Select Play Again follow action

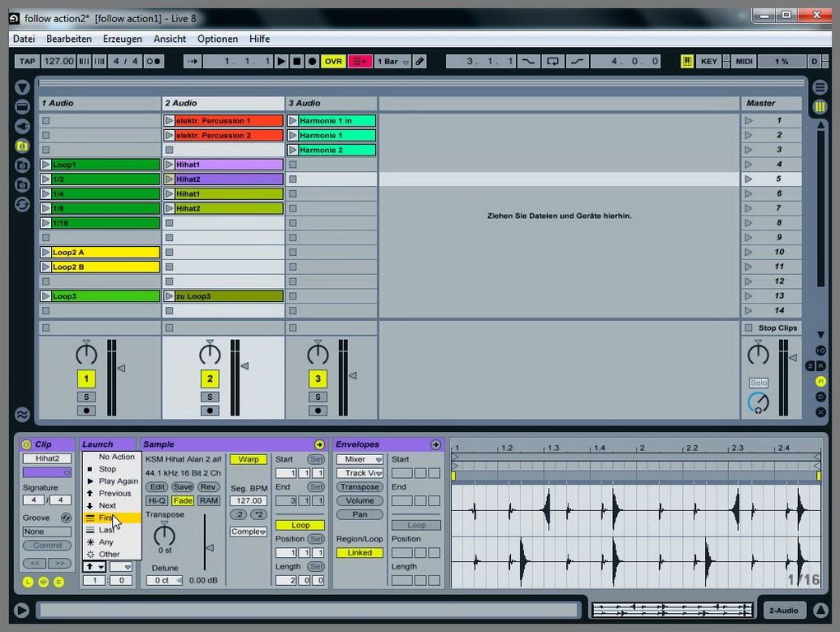(x=112, y=481)
